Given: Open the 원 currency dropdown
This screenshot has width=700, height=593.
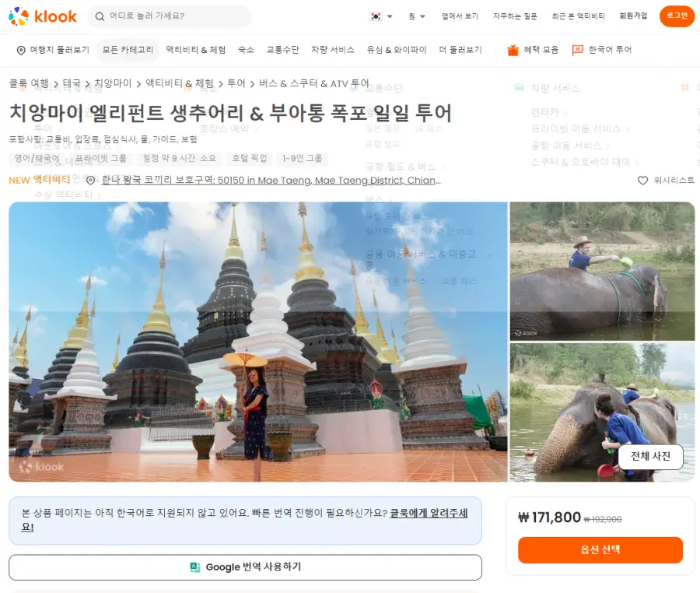Looking at the screenshot, I should tap(417, 16).
